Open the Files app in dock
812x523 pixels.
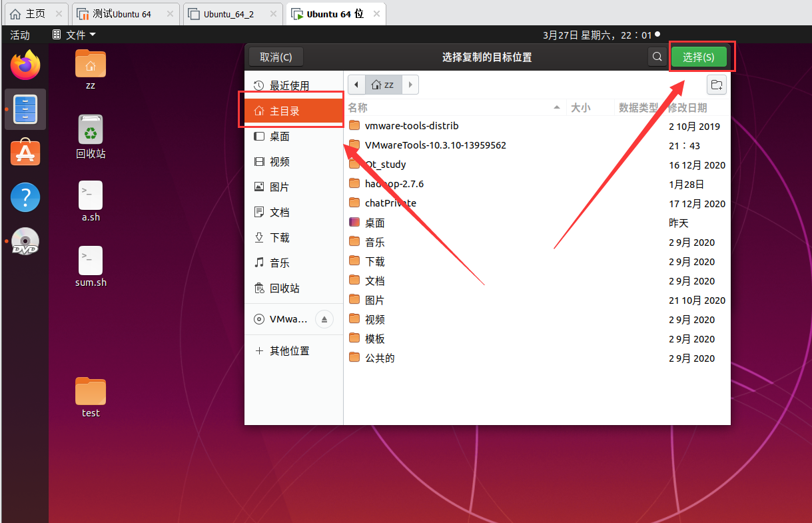pyautogui.click(x=25, y=109)
